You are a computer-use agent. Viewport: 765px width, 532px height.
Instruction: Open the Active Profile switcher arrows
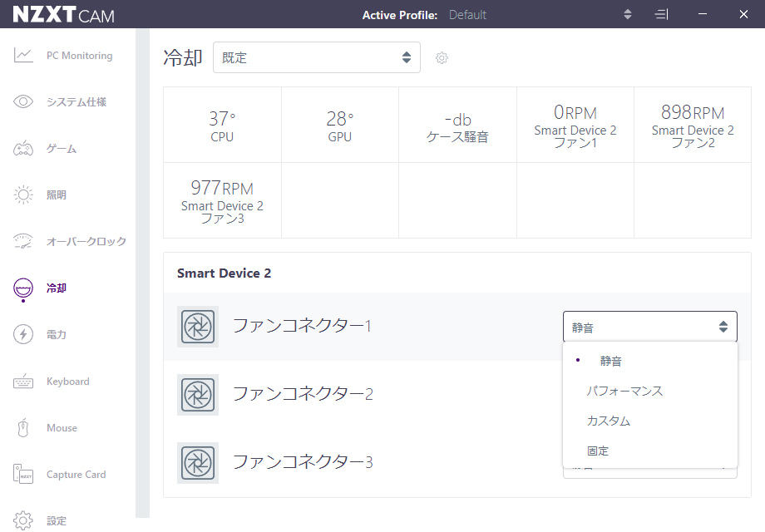[x=628, y=15]
